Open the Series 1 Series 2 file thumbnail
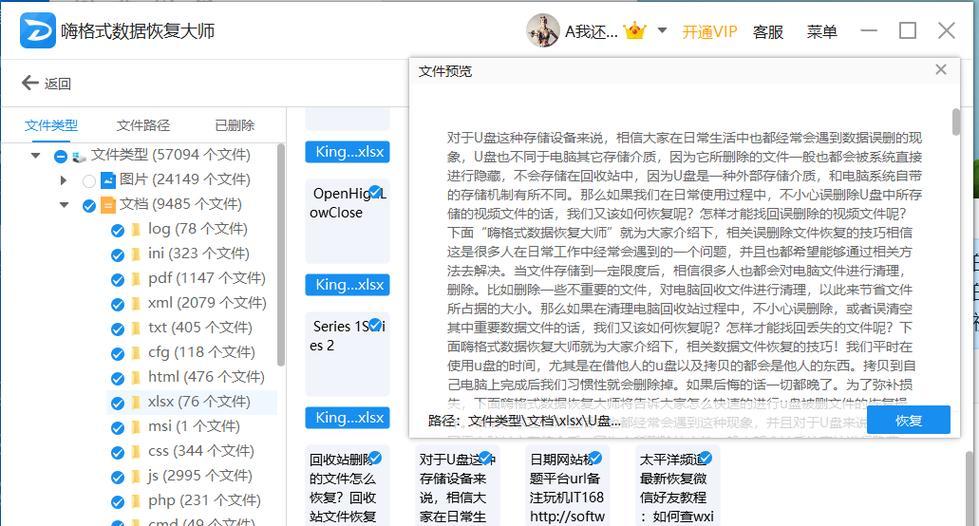The image size is (979, 526). [347, 354]
